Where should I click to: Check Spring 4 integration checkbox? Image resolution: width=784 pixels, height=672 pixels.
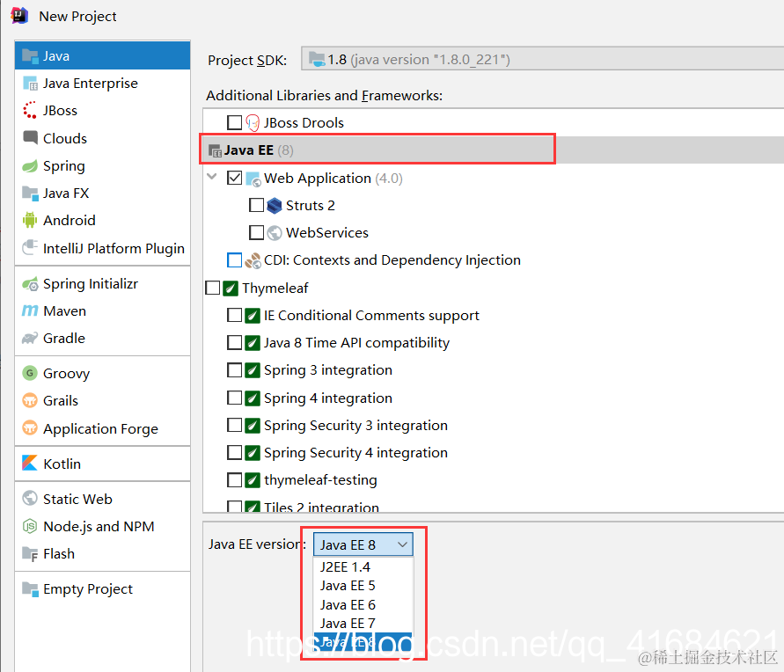(x=235, y=398)
